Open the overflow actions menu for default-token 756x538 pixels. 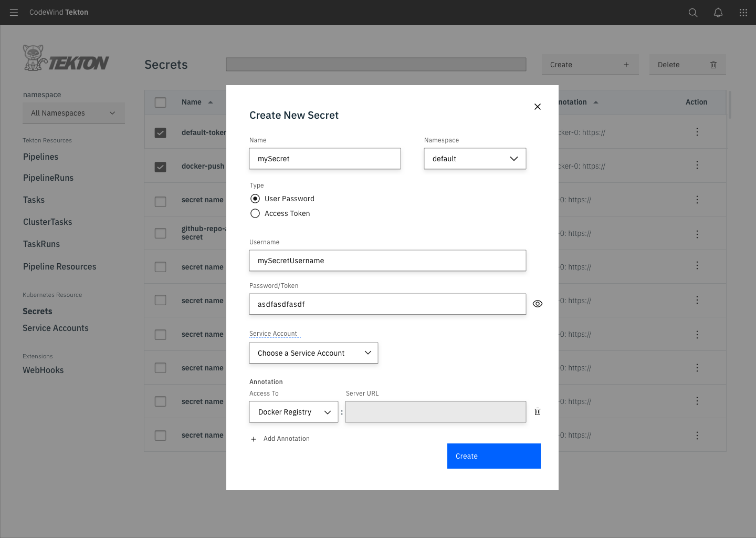tap(697, 132)
